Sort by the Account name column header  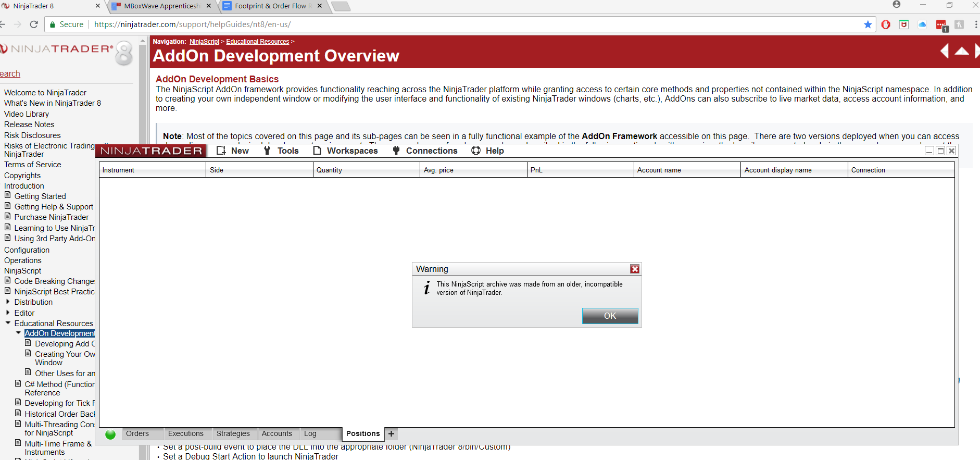coord(687,170)
